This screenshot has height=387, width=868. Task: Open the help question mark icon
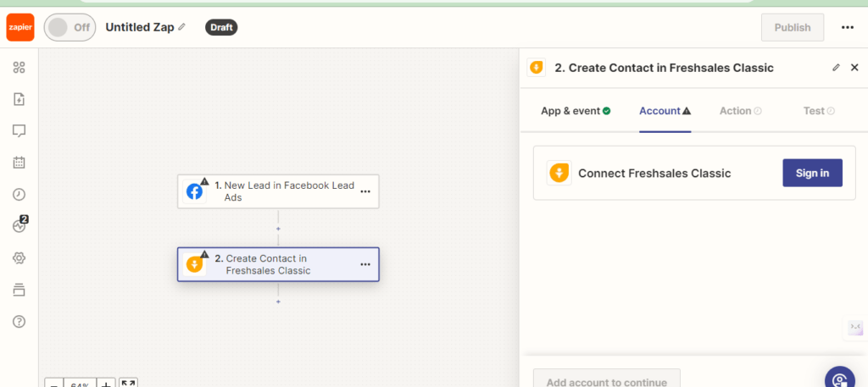point(19,322)
